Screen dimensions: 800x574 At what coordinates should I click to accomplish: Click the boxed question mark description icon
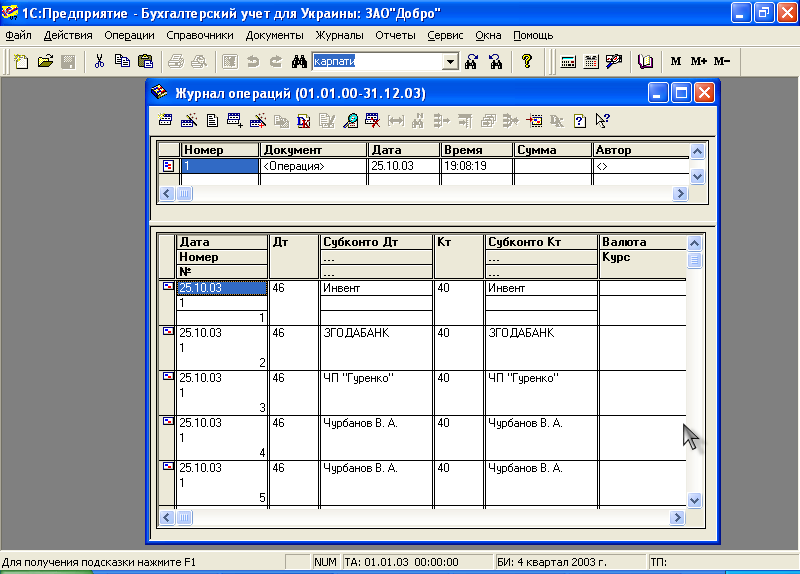point(580,121)
